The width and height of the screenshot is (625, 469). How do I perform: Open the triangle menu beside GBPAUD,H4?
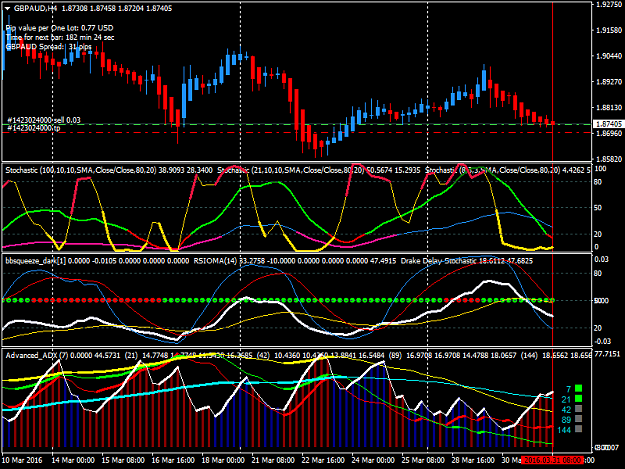(8, 8)
